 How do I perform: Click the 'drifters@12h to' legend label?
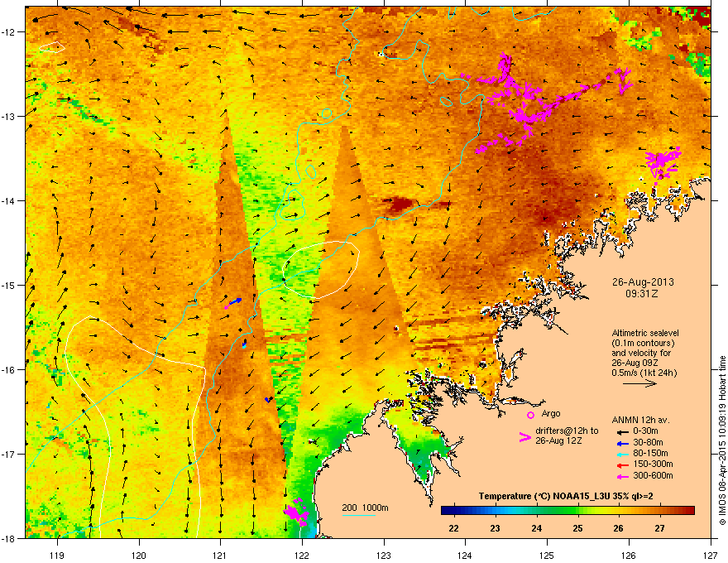[567, 431]
